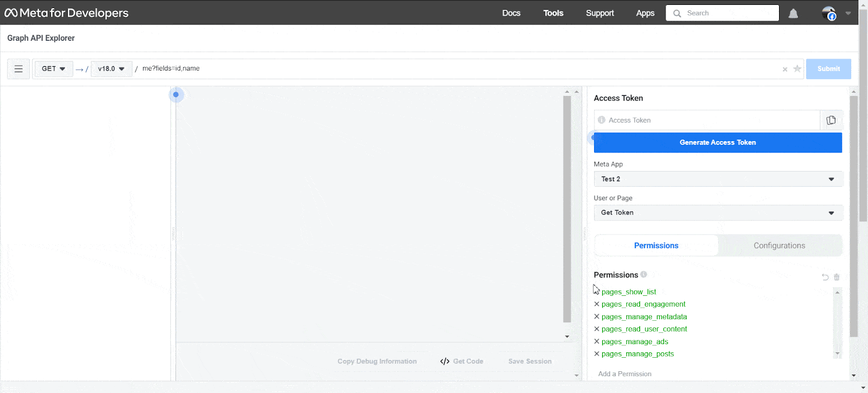Remove the pages_manage_ads permission

point(597,341)
